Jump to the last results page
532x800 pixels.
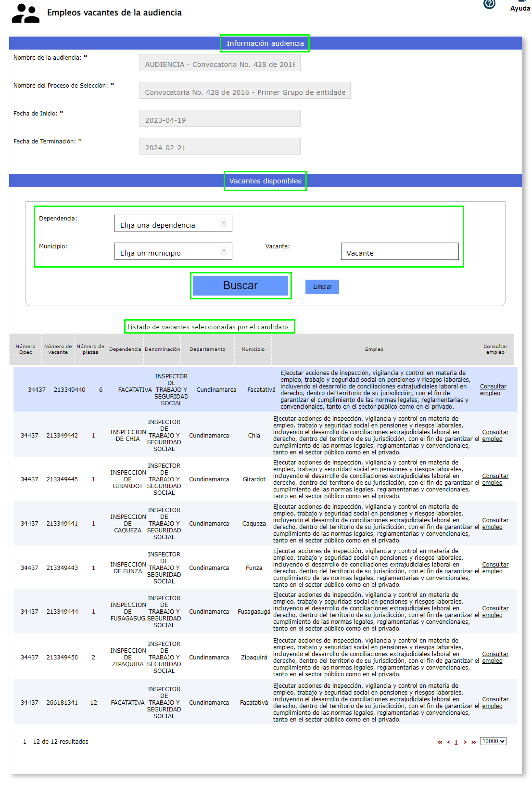pos(474,742)
